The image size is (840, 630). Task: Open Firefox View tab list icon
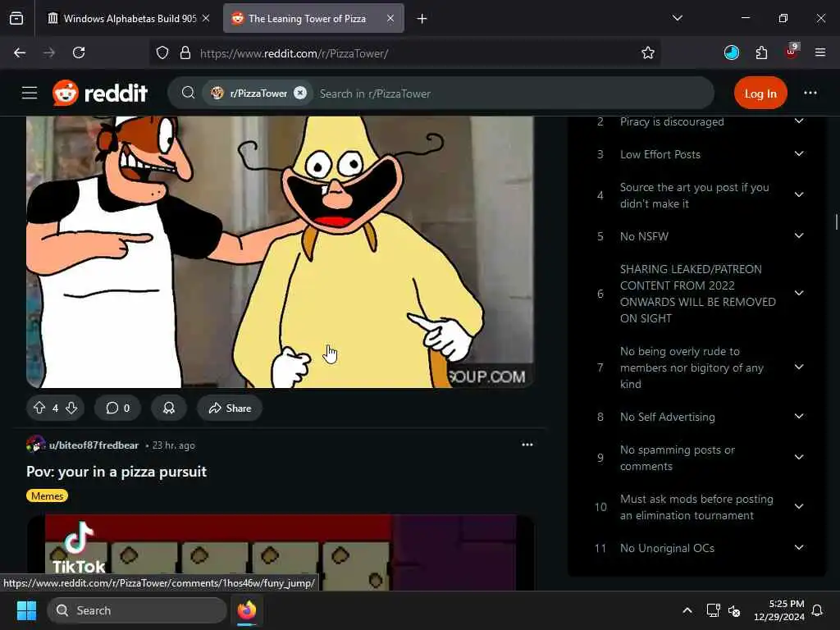(x=16, y=19)
